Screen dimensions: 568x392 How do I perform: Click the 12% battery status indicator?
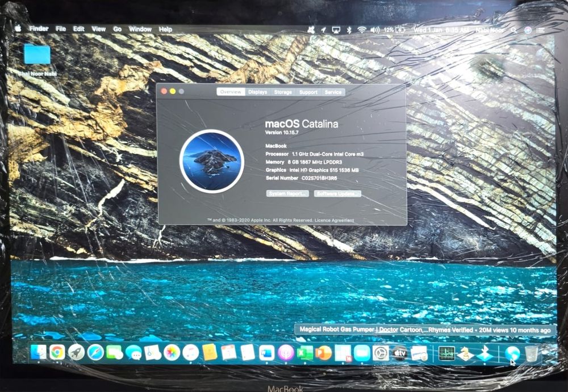point(395,30)
